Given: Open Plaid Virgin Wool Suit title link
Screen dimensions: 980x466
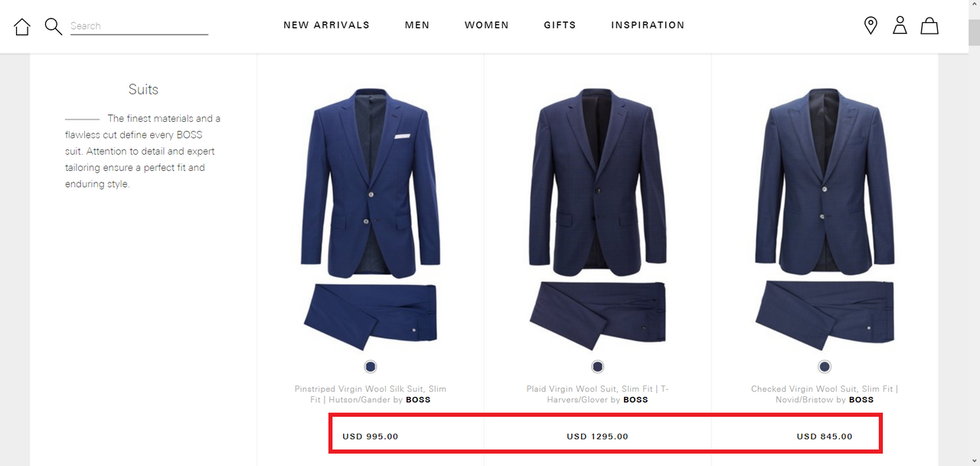Looking at the screenshot, I should 598,394.
